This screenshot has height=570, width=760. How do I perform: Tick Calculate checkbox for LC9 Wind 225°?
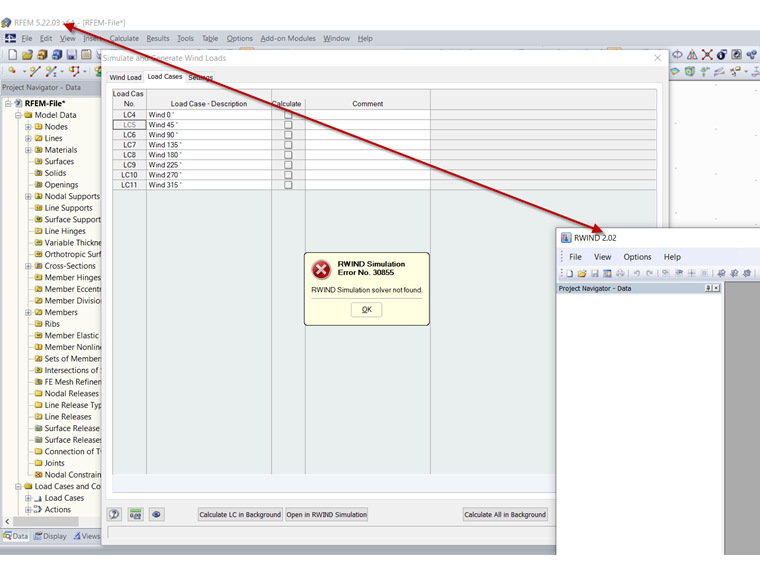click(288, 165)
